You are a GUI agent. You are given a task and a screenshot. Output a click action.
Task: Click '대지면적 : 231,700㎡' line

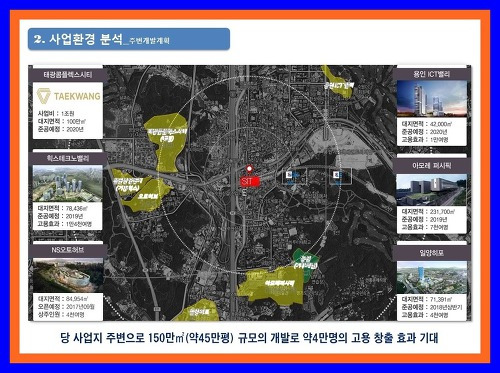[428, 212]
